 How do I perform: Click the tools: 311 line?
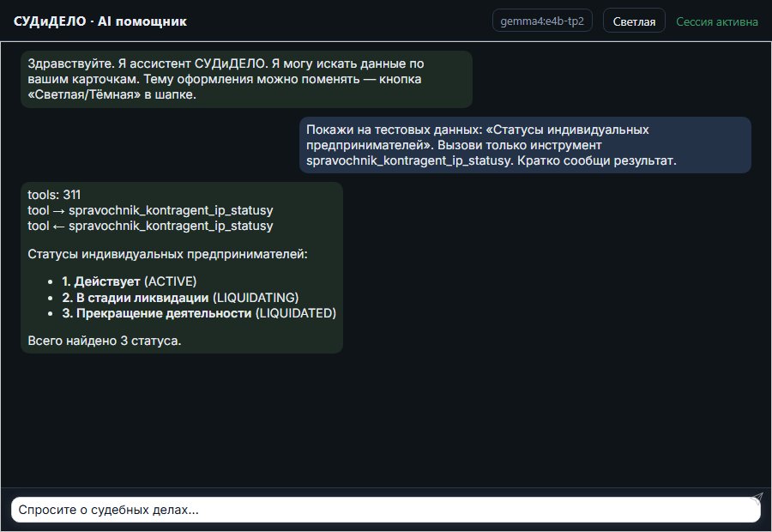tap(54, 195)
